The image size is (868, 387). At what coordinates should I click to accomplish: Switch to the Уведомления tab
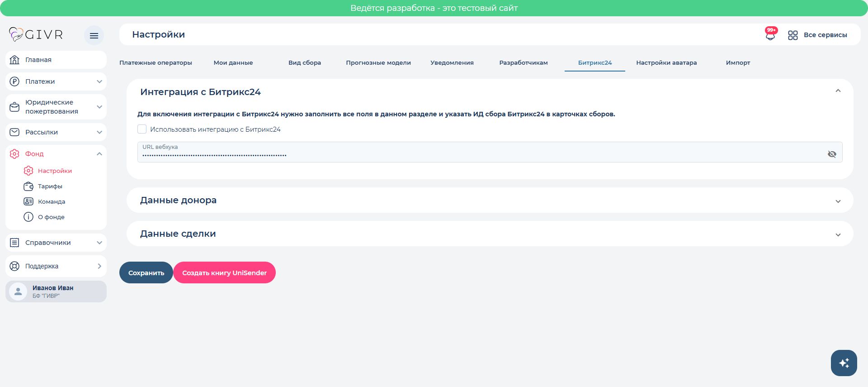point(452,62)
